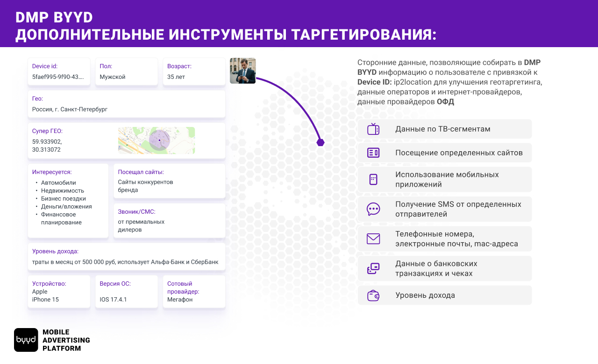Select the 'Супер ГЕО:' card heading
This screenshot has height=364, width=598.
(x=47, y=131)
